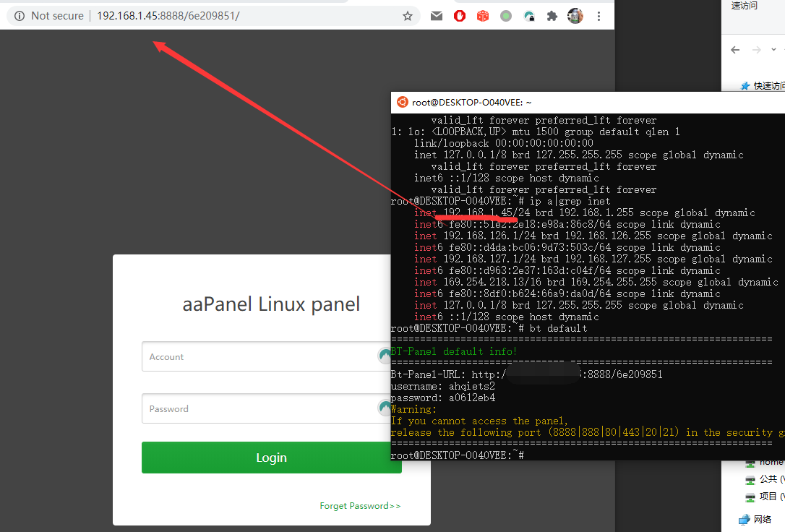Click the 'username: ahqiets2' line
785x532 pixels.
pyautogui.click(x=443, y=386)
